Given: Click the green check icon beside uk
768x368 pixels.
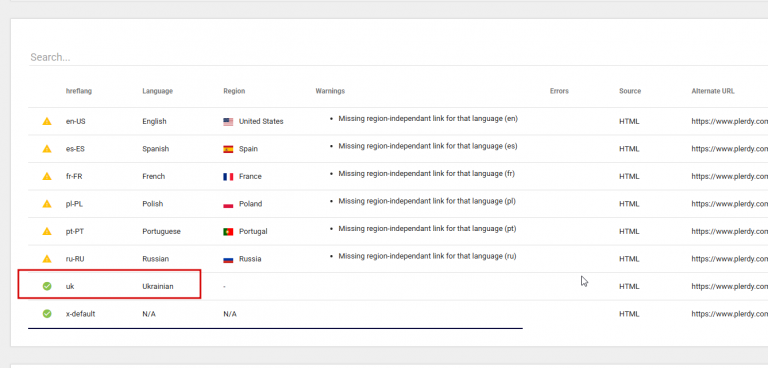Looking at the screenshot, I should [47, 286].
